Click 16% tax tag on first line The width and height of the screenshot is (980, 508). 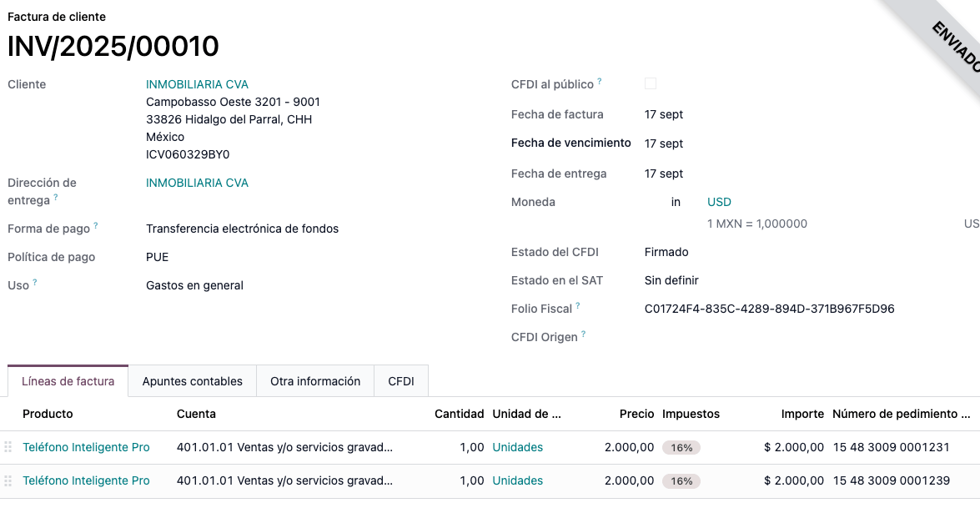click(681, 447)
